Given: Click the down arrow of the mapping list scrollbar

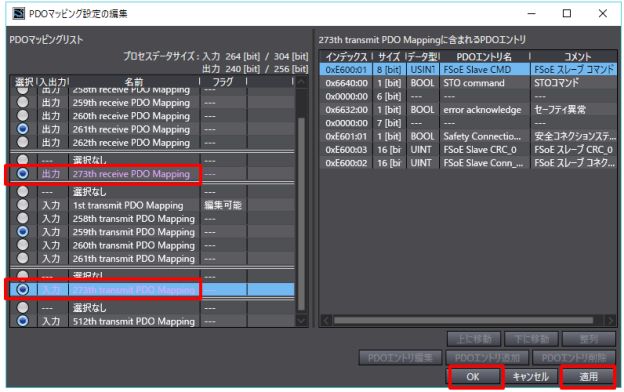Looking at the screenshot, I should 301,320.
